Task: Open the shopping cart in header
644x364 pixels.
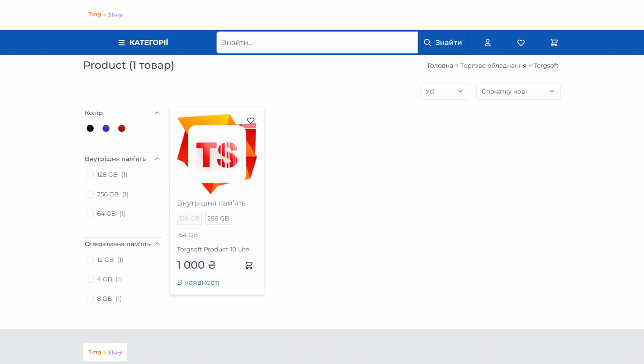Action: click(x=554, y=43)
